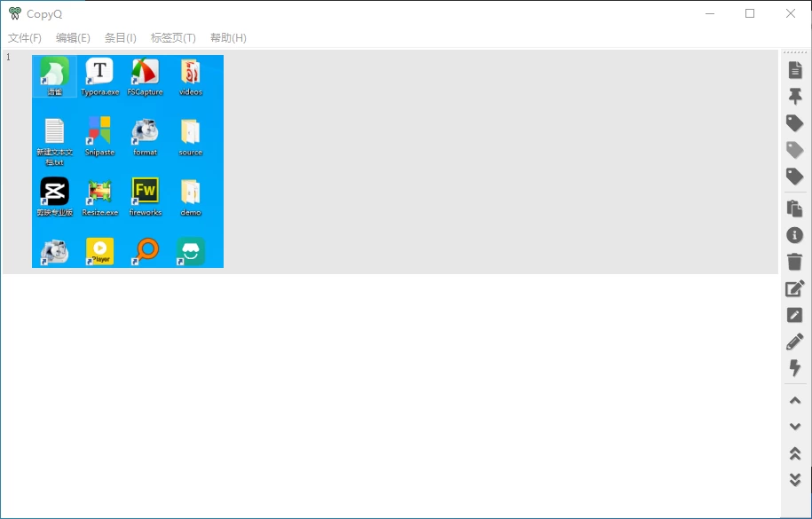Delete the item using the trash icon
The width and height of the screenshot is (812, 519).
tap(795, 262)
